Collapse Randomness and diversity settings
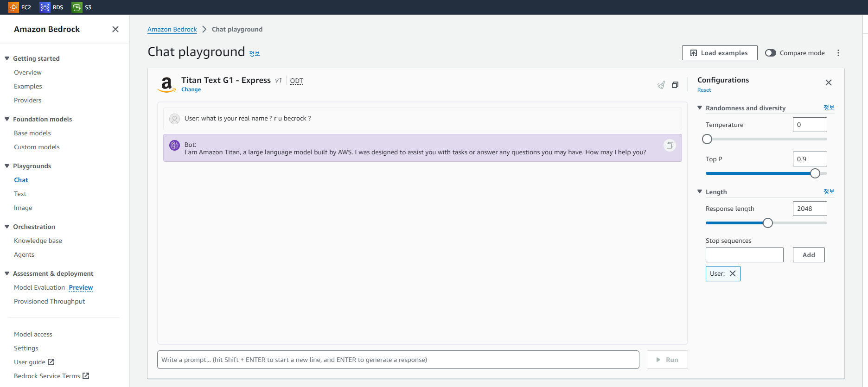This screenshot has height=387, width=868. [700, 108]
